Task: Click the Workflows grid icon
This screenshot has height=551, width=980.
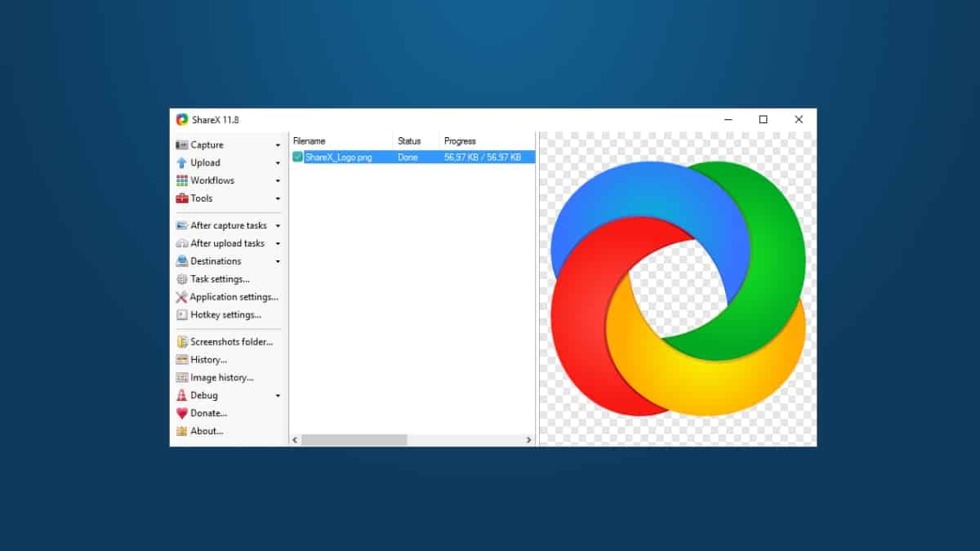Action: point(182,180)
